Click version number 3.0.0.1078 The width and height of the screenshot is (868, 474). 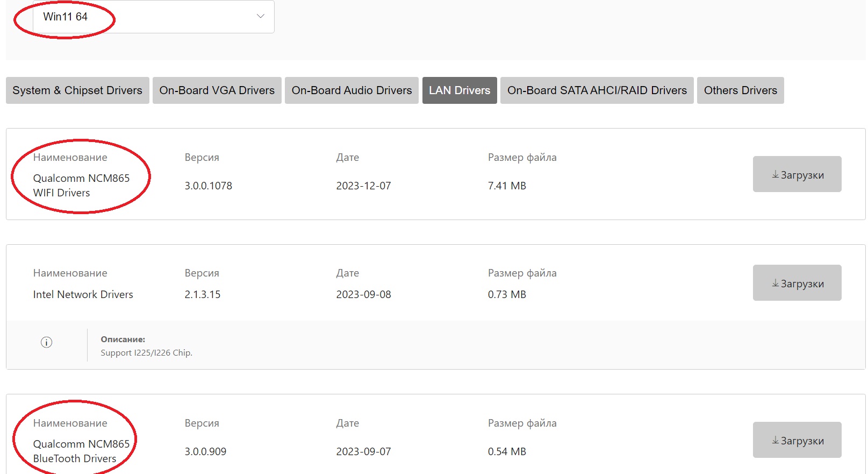tap(209, 186)
